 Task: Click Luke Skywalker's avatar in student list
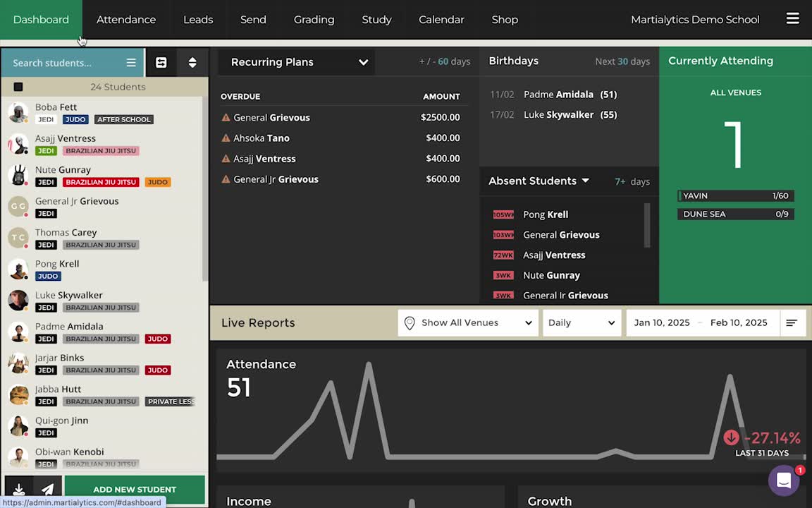(x=18, y=301)
